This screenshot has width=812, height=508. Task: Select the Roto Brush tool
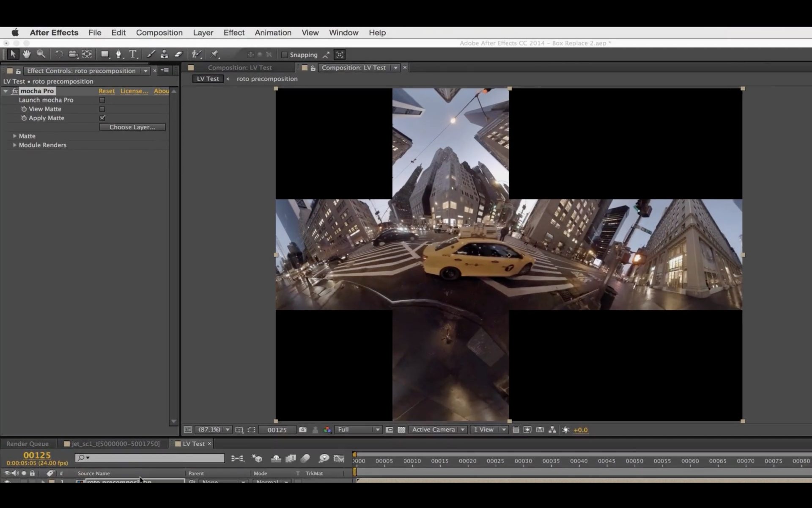(x=196, y=54)
